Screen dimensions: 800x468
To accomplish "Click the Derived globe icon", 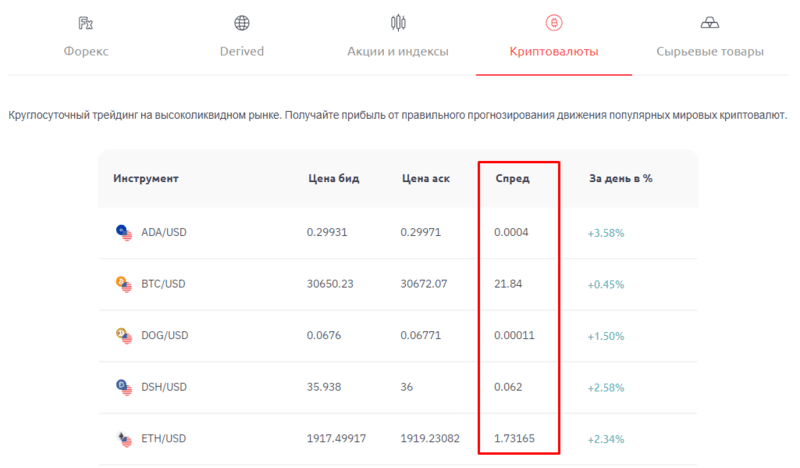I will click(242, 23).
